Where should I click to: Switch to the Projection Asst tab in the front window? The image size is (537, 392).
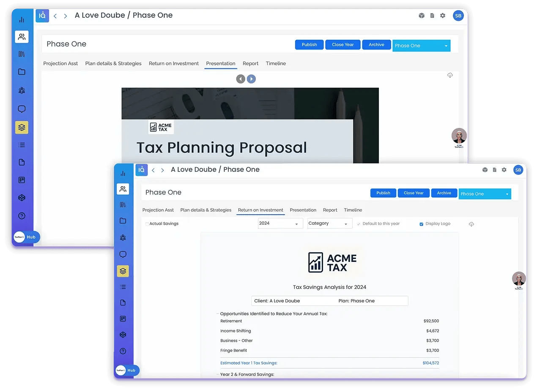tap(158, 210)
